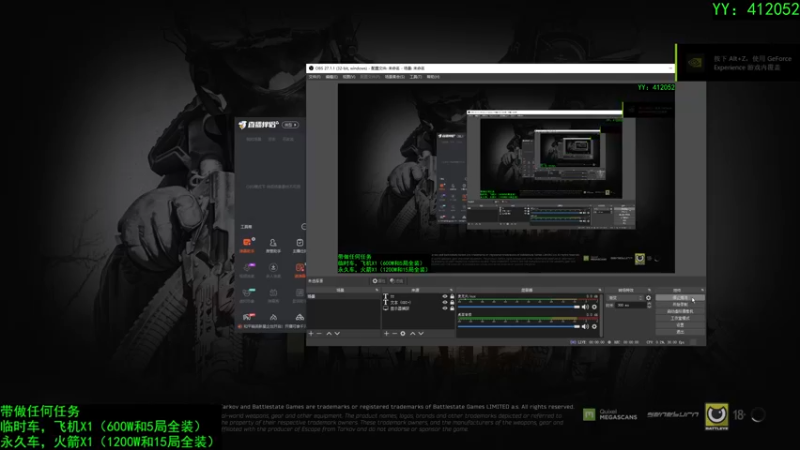Move source down with Sources down arrow
800x450 pixels.
point(421,334)
